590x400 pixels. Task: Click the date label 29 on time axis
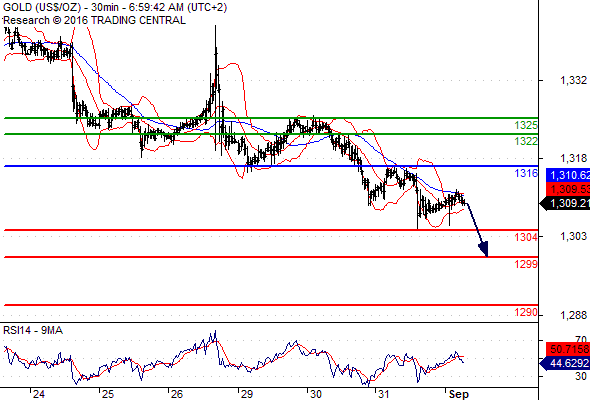(x=246, y=394)
